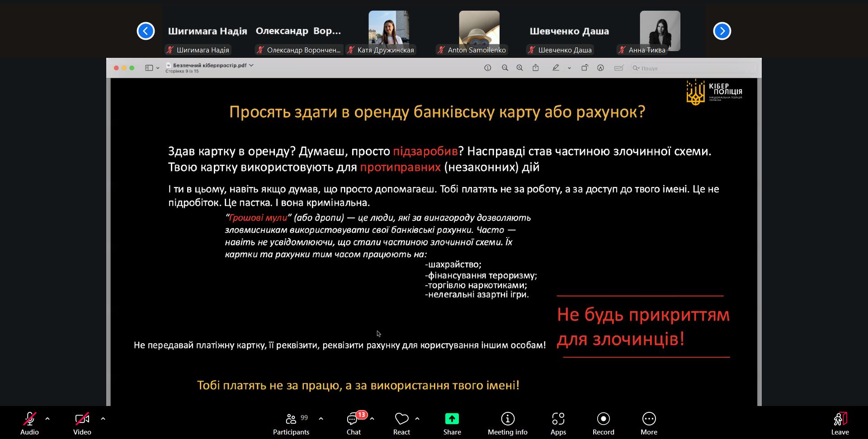Viewport: 868px width, 439px height.
Task: Click the green Share screen button
Action: [x=452, y=422]
